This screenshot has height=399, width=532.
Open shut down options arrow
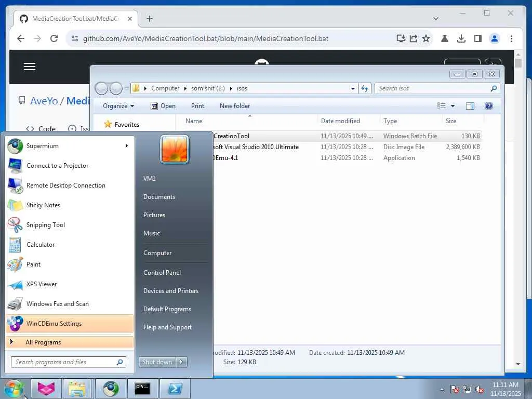[181, 362]
